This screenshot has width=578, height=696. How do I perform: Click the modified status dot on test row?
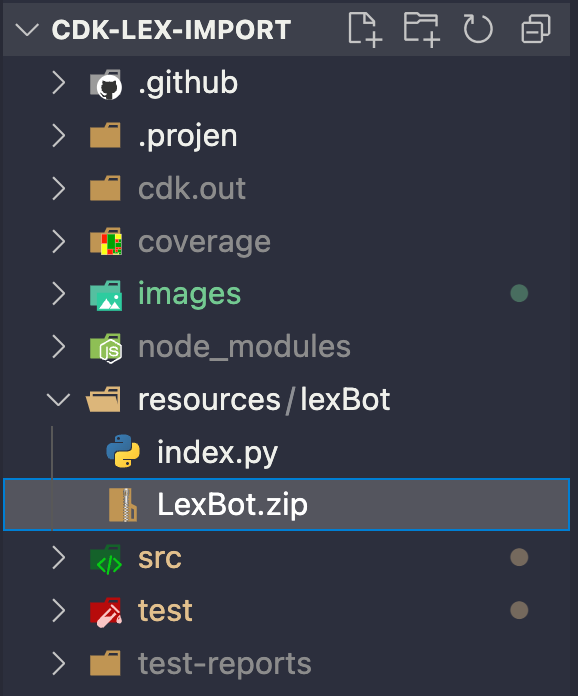(519, 610)
